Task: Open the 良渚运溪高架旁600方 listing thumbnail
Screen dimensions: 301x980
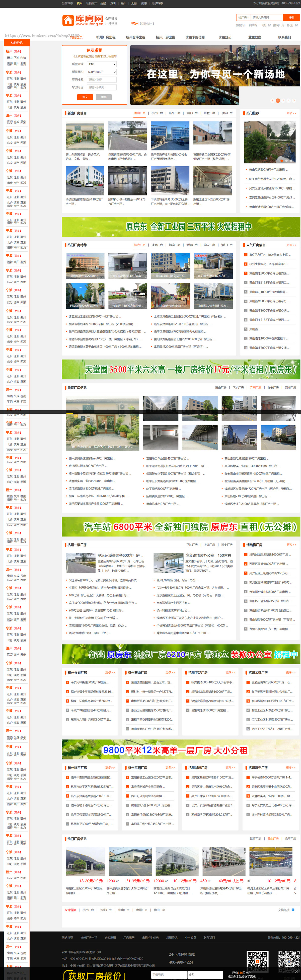Action: click(x=127, y=136)
